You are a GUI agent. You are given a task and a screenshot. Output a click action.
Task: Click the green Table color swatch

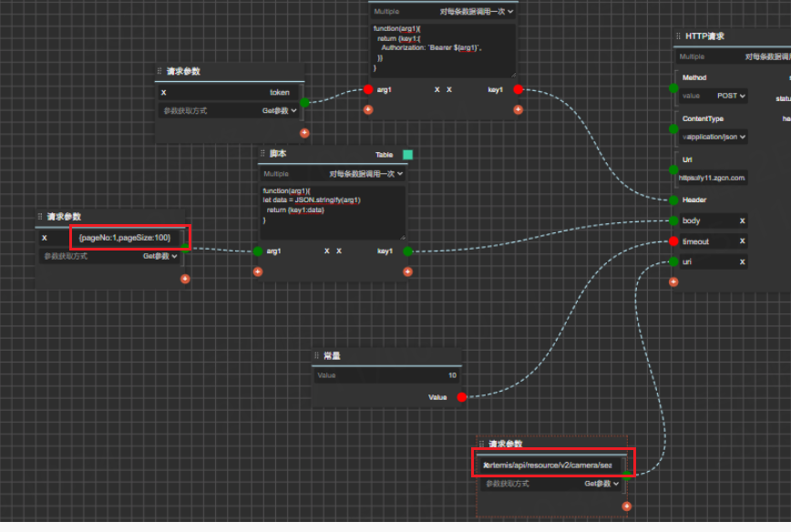click(x=407, y=155)
